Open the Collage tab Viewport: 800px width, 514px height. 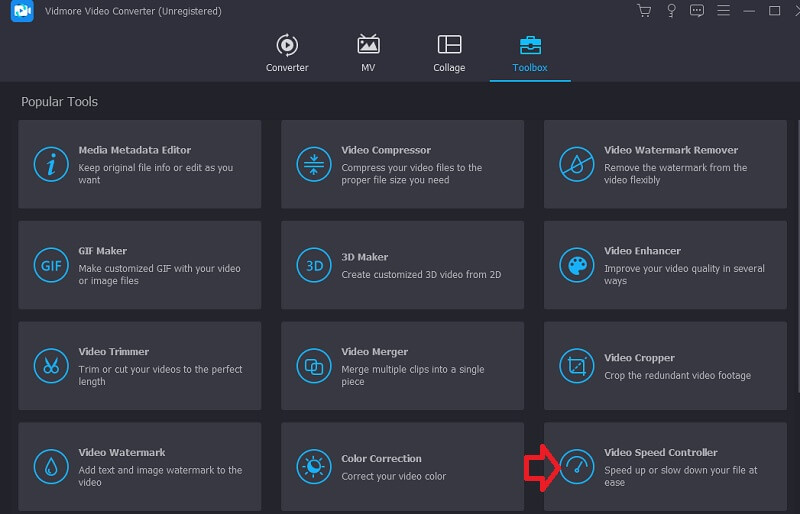pyautogui.click(x=449, y=54)
